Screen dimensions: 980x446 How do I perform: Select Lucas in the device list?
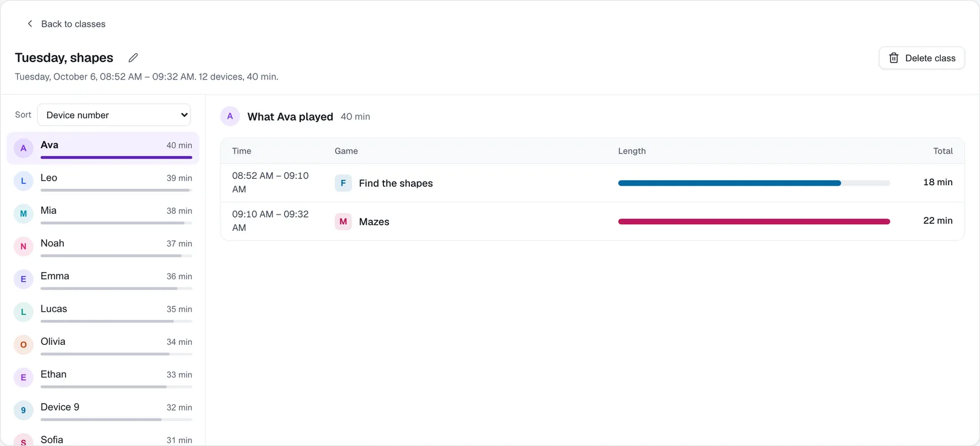pos(103,312)
